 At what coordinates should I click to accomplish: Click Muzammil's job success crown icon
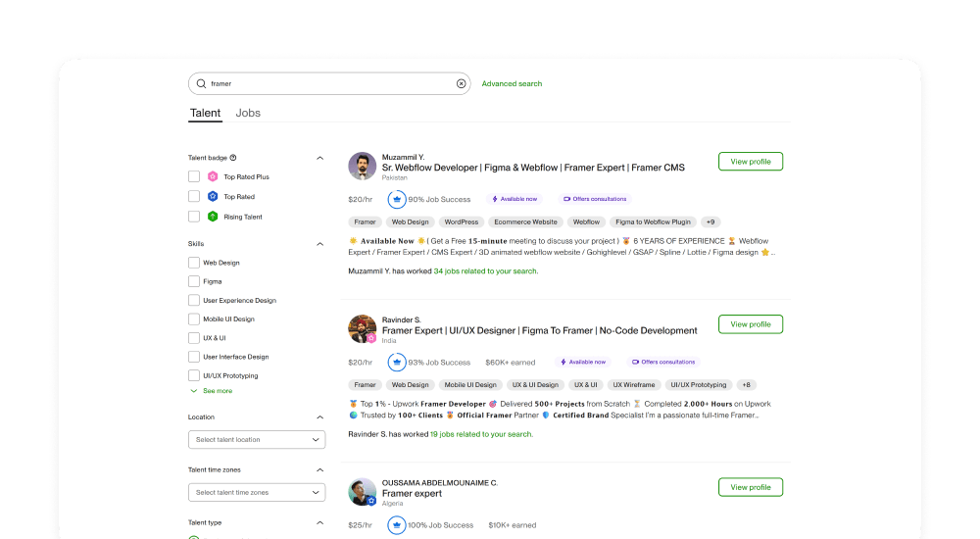point(396,200)
